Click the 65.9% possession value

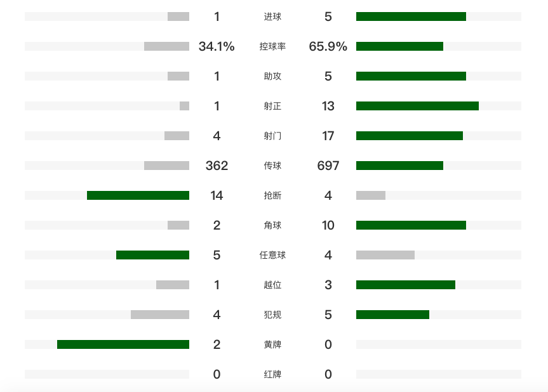328,46
